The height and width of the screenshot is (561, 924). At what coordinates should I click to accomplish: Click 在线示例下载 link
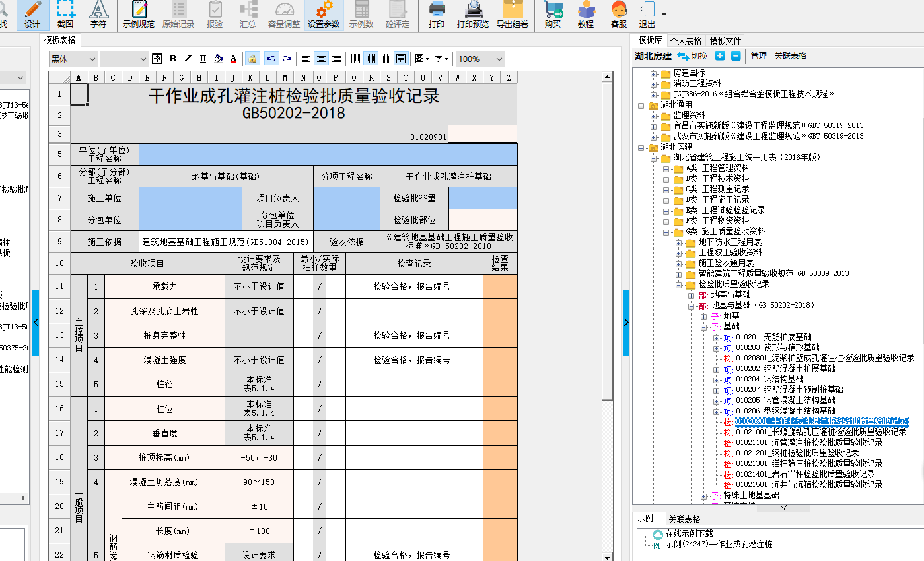click(689, 534)
